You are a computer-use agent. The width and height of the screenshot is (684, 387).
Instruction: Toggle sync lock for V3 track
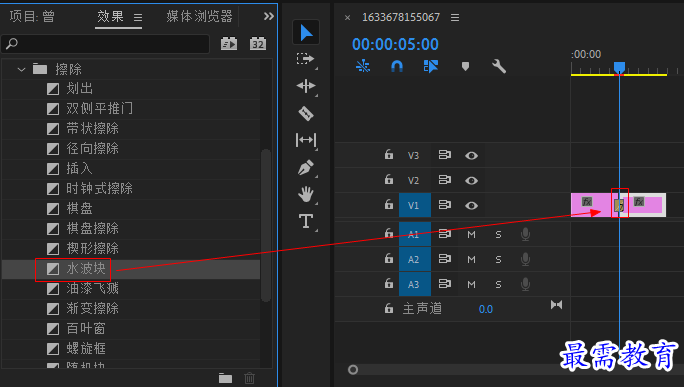click(445, 155)
